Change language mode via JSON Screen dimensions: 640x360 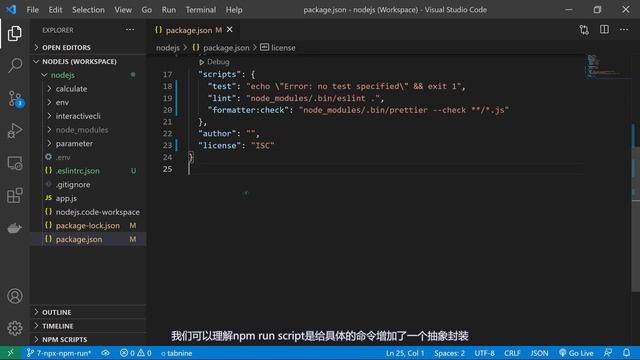pyautogui.click(x=539, y=353)
